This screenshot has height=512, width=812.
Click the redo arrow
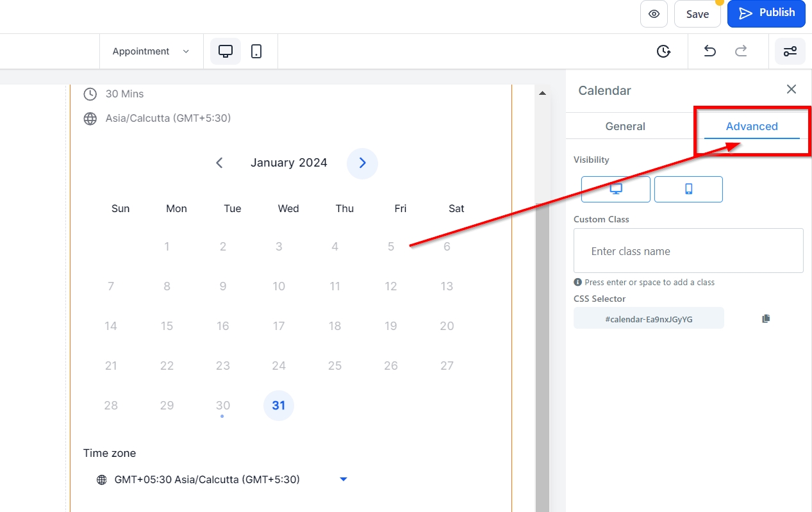(741, 51)
